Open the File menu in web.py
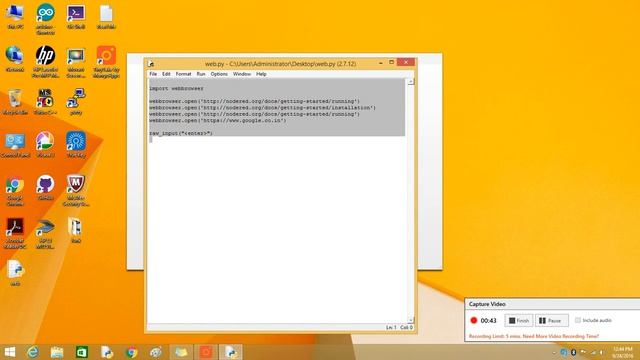The image size is (640, 360). click(153, 74)
